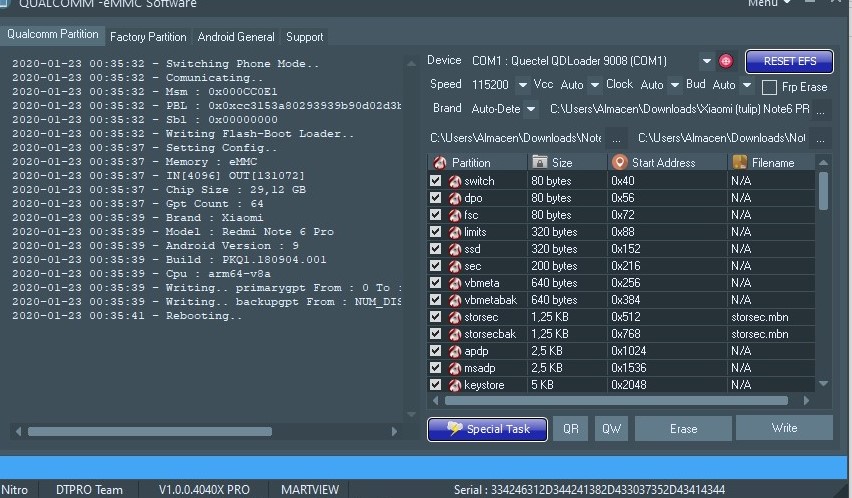The width and height of the screenshot is (852, 498).
Task: Switch to Qualcomm Partition tab
Action: point(53,34)
